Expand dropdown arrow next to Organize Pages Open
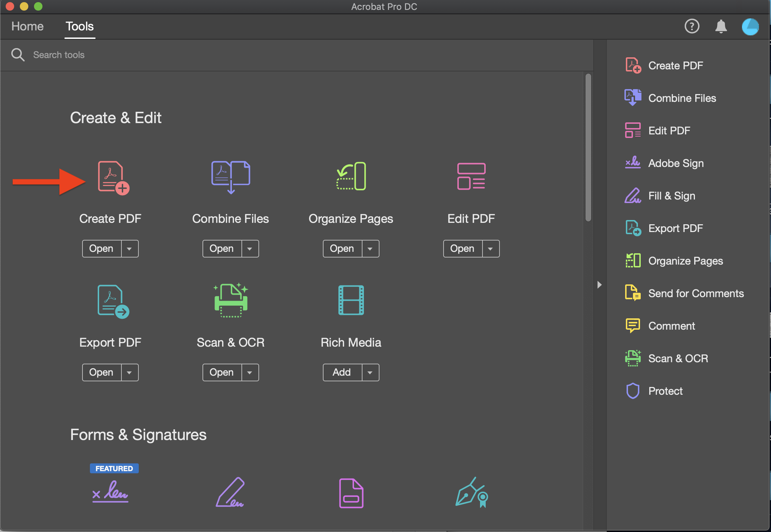 tap(371, 249)
